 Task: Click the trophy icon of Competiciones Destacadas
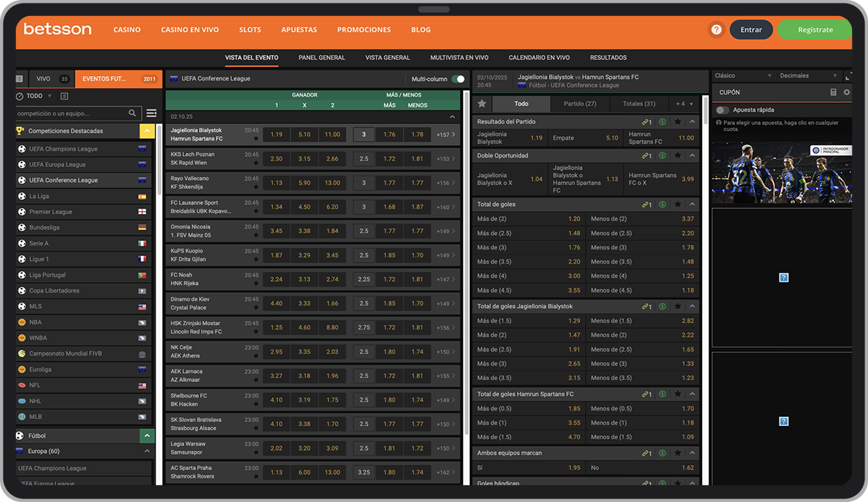click(20, 130)
